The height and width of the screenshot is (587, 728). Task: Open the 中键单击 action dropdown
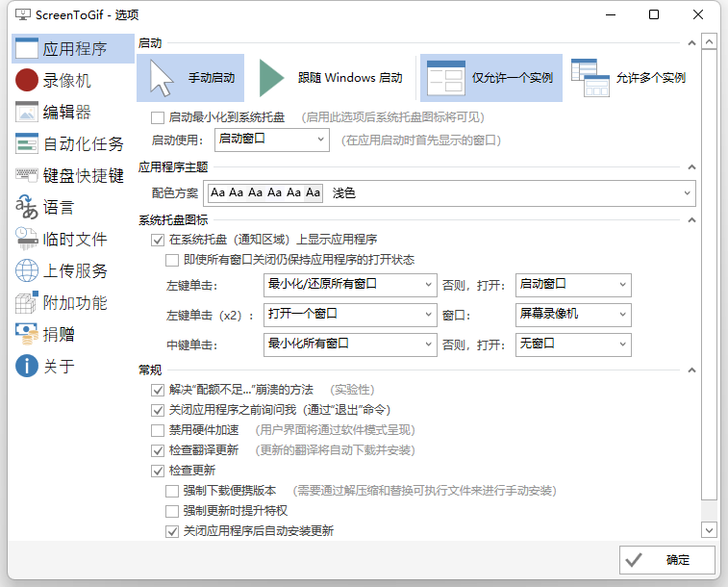[350, 345]
